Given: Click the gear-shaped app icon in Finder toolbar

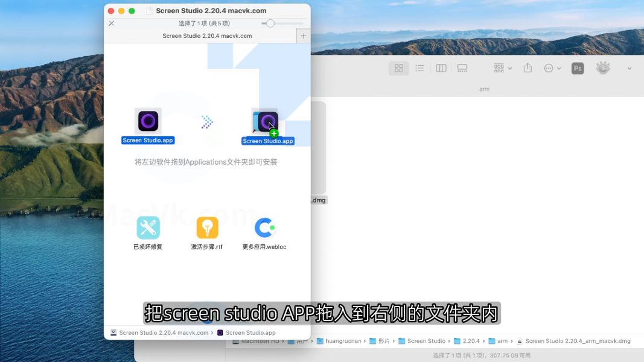Looking at the screenshot, I should coord(603,68).
